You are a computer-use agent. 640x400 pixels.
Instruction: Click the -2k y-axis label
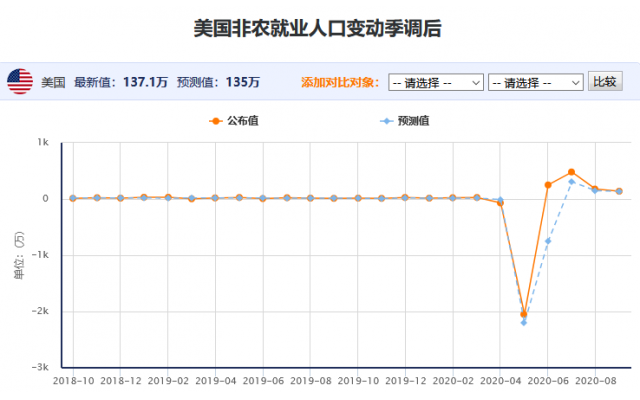(x=40, y=311)
